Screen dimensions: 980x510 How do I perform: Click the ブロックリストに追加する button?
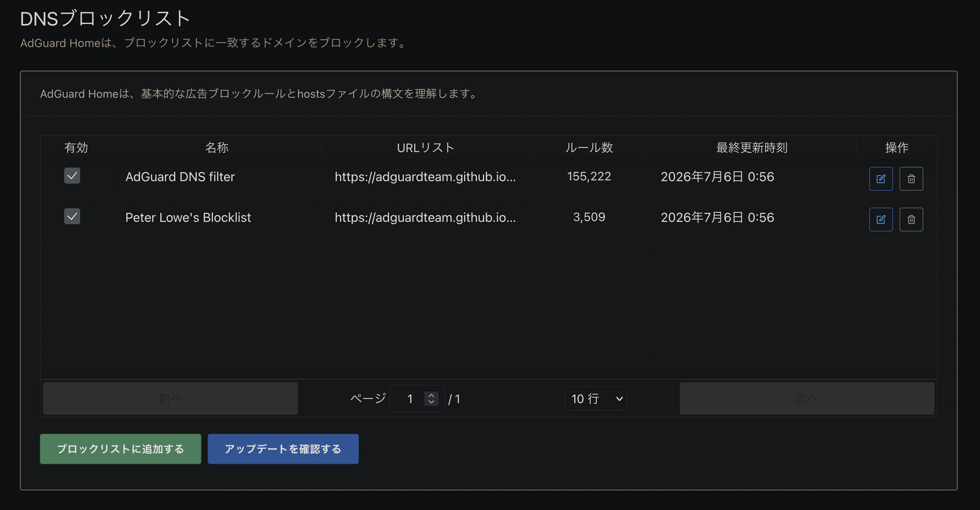coord(120,449)
